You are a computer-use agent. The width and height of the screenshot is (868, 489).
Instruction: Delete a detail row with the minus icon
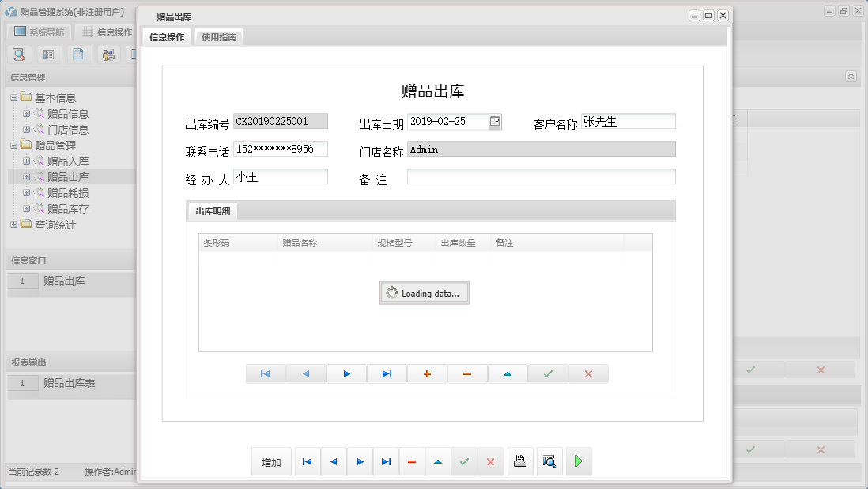tap(467, 373)
